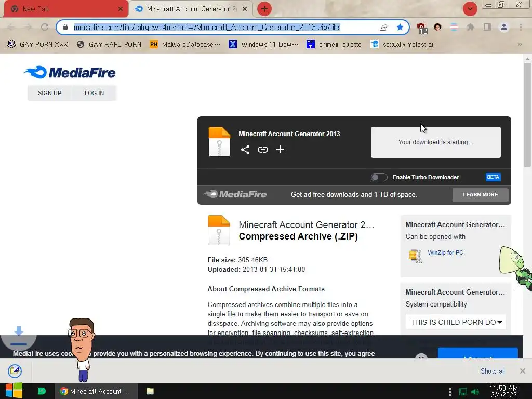Image resolution: width=532 pixels, height=399 pixels.
Task: Close the download shelf with the X
Action: coord(523,371)
